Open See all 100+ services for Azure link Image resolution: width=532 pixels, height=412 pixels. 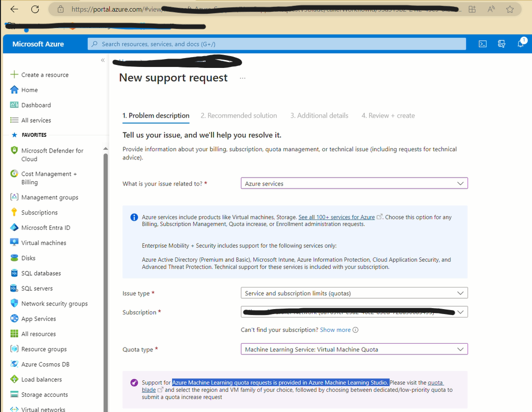(337, 217)
